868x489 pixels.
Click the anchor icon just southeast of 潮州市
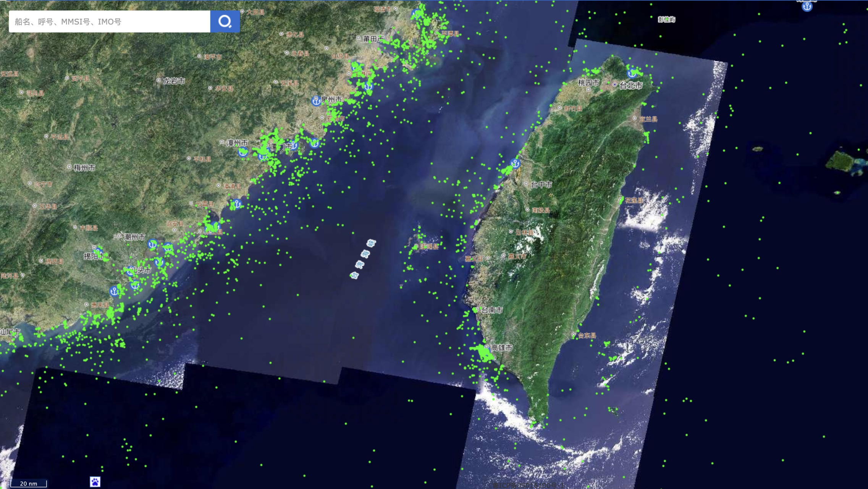point(152,244)
